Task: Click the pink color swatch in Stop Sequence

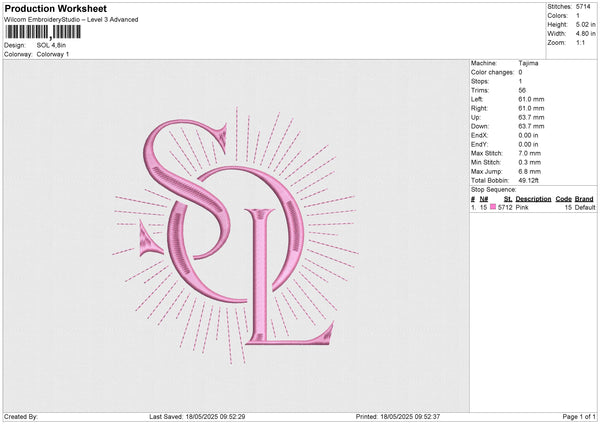Action: (492, 207)
